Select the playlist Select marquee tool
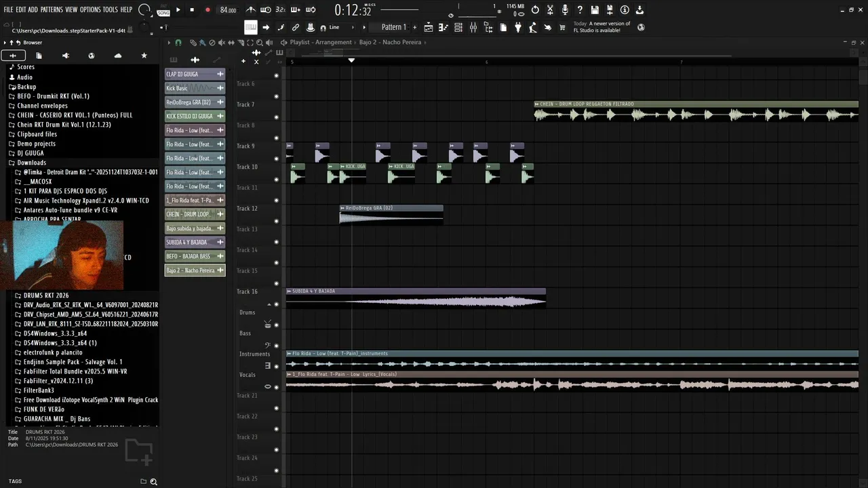This screenshot has height=488, width=868. tap(250, 43)
